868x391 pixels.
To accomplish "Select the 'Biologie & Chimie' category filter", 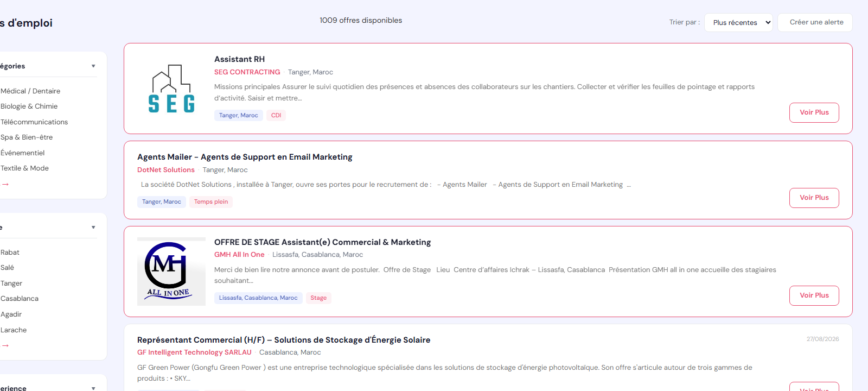I will tap(29, 106).
